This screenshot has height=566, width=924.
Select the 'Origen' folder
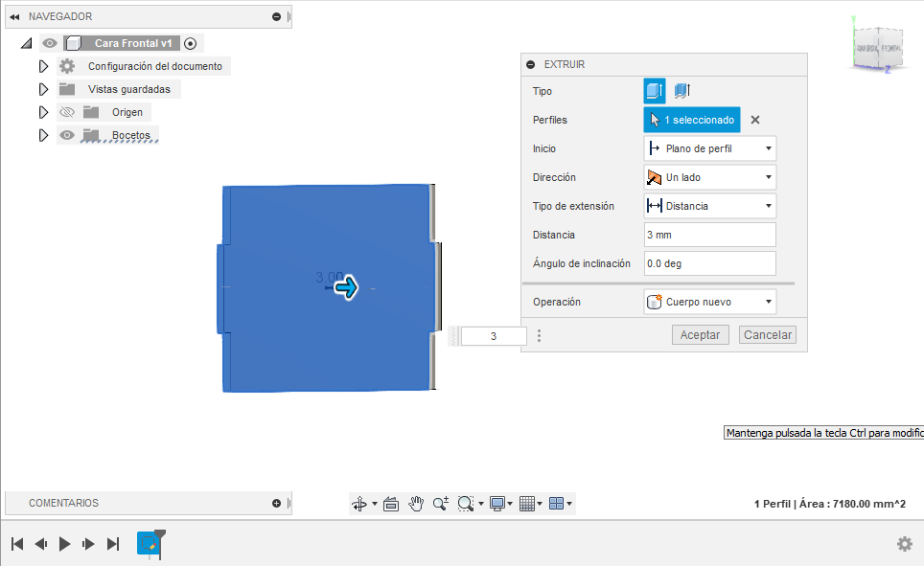127,112
